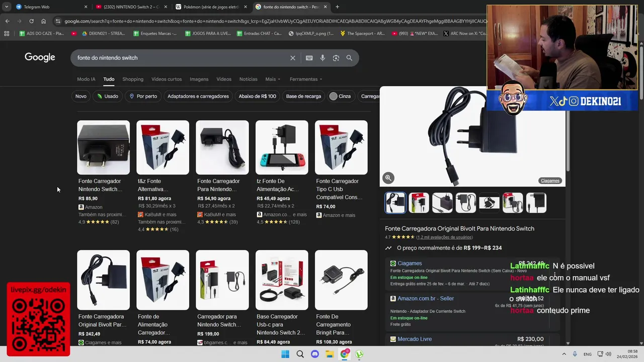Open tz Fonte De Alimentação R$ 45,49 product
This screenshot has height=362, width=644.
(x=282, y=172)
